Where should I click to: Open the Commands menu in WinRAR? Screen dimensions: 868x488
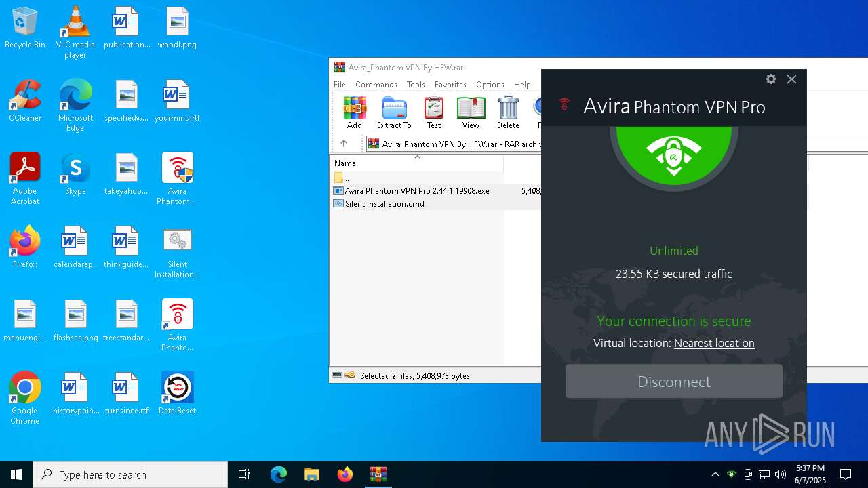[x=376, y=85]
